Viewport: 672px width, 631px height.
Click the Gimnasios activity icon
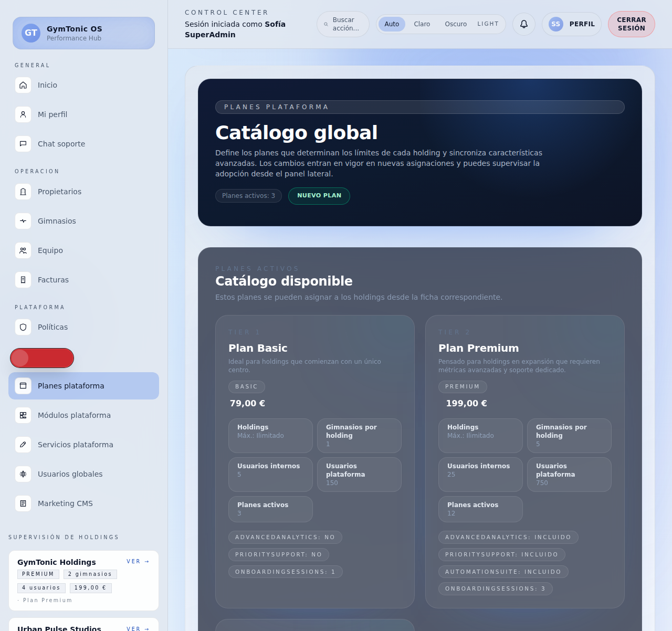(x=23, y=221)
